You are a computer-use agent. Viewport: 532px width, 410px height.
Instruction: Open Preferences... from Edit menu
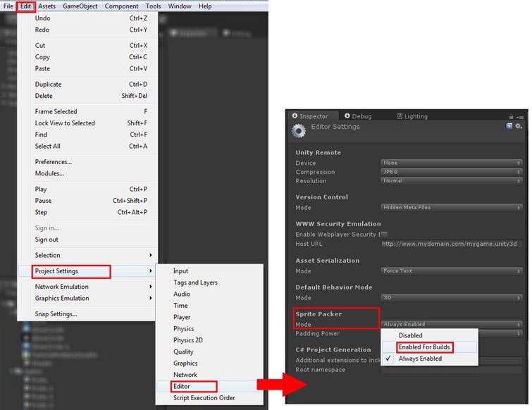pos(88,162)
